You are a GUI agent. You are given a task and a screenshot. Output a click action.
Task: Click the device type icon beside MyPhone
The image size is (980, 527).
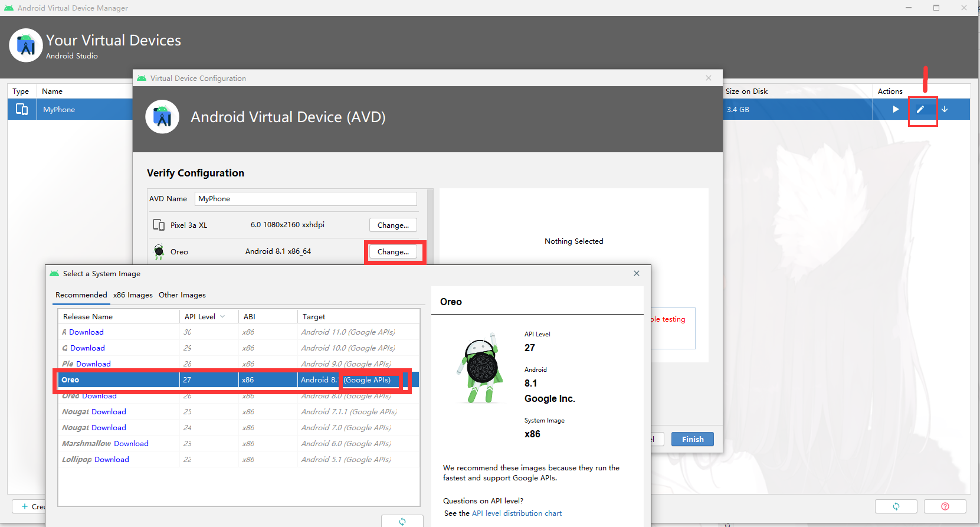[22, 109]
